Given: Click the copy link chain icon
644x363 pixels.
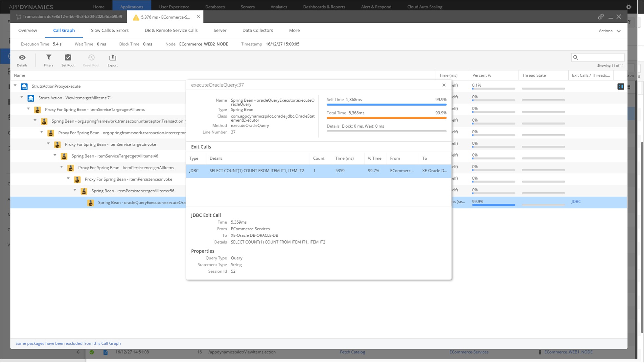Looking at the screenshot, I should (601, 17).
